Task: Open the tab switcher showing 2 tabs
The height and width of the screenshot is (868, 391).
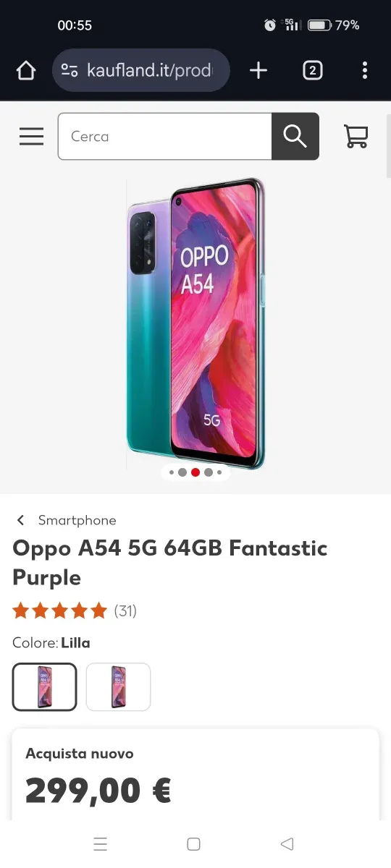Action: (312, 70)
